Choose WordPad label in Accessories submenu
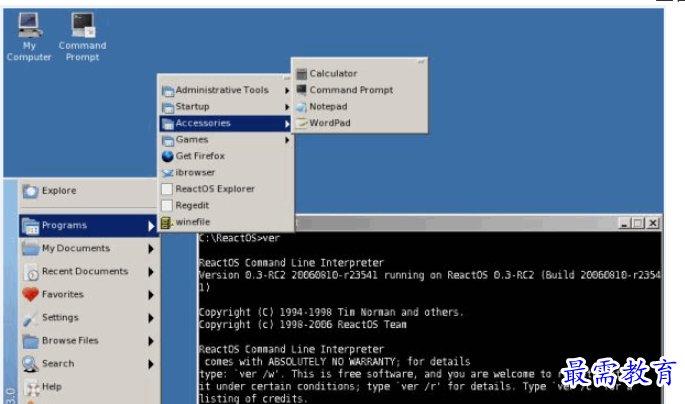 coord(330,123)
